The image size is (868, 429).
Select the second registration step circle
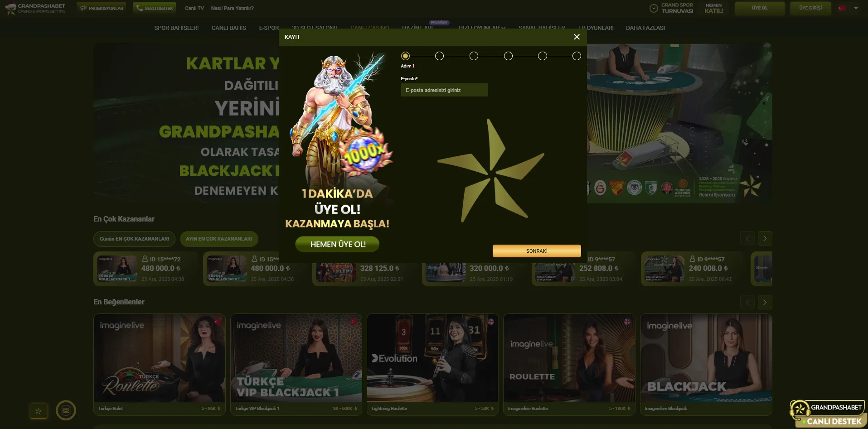pos(439,56)
